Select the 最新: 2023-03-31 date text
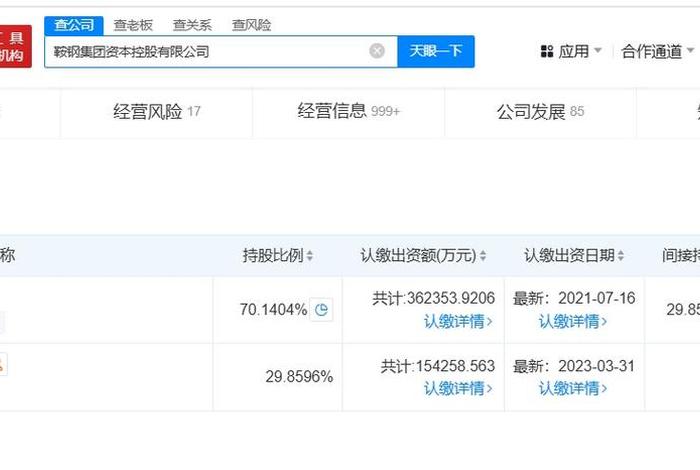 click(574, 366)
